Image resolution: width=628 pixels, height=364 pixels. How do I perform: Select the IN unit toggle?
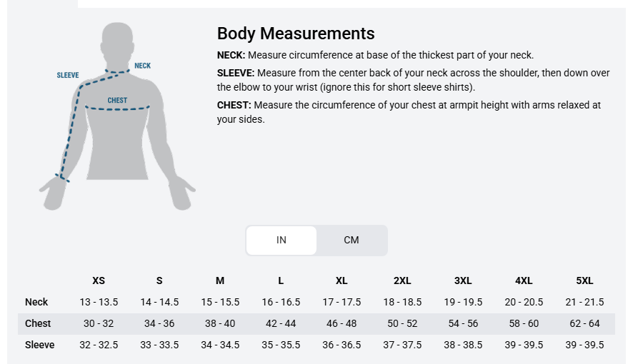(281, 240)
